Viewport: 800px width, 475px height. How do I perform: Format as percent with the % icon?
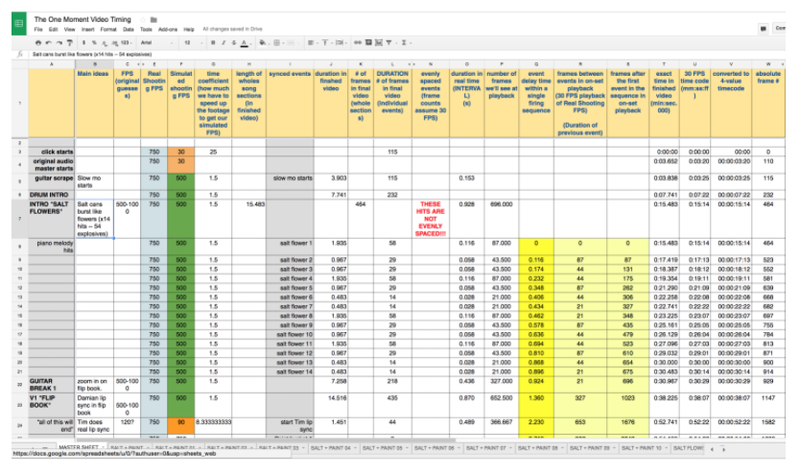coord(94,43)
